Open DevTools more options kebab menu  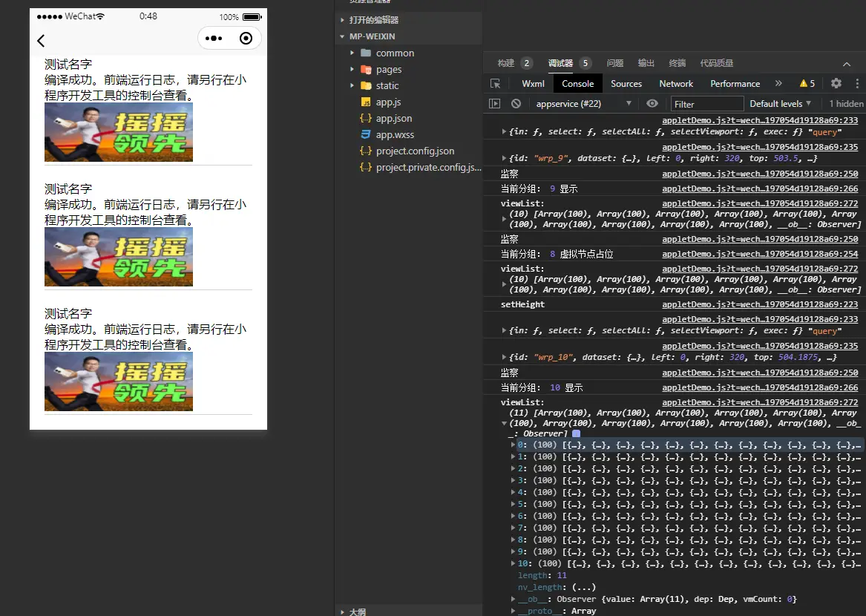click(857, 83)
